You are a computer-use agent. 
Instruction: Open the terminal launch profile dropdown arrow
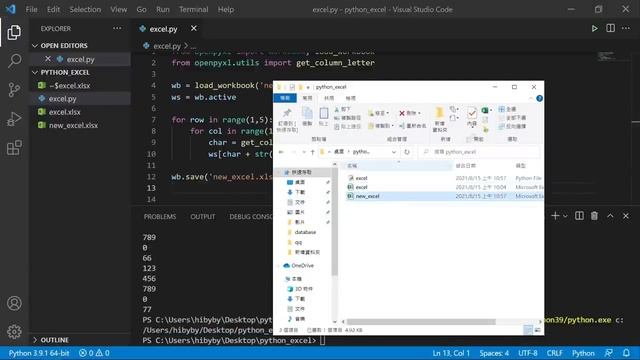pyautogui.click(x=565, y=216)
